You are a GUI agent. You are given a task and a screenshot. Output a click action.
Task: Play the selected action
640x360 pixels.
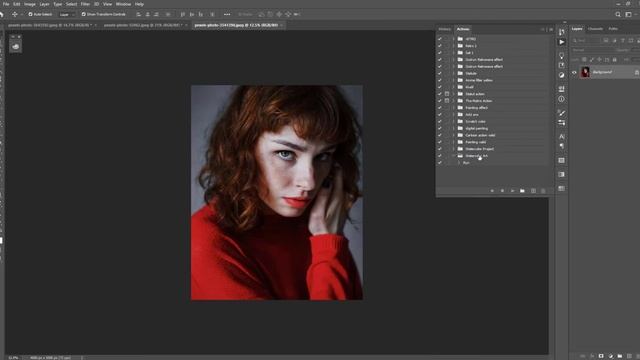click(512, 191)
